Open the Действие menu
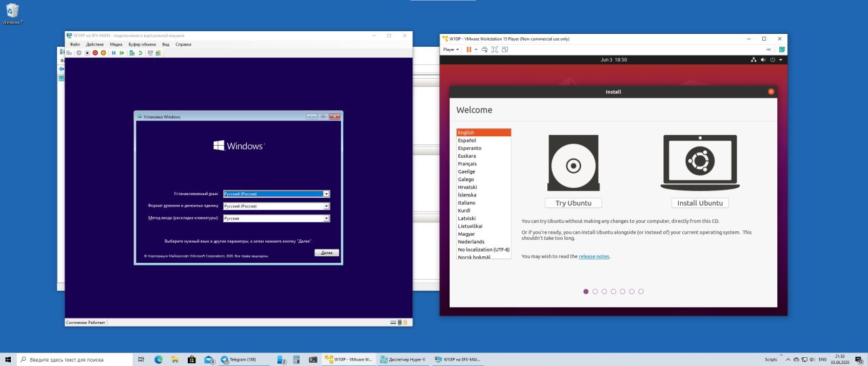 coord(95,44)
